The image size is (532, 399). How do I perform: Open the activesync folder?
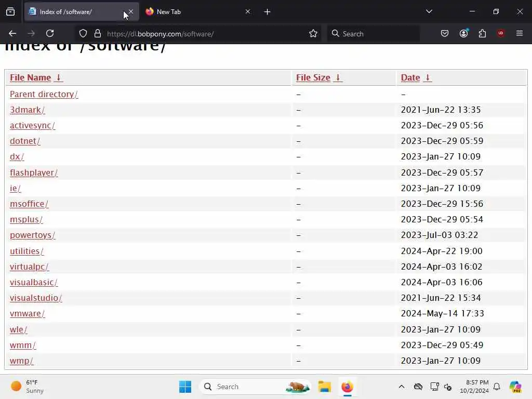click(x=32, y=126)
